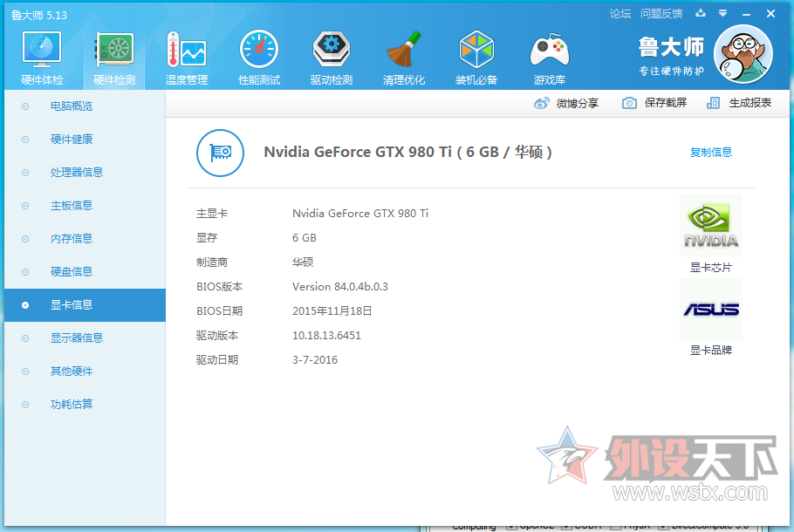Click the download tray icon in title bar
The height and width of the screenshot is (532, 794).
700,13
